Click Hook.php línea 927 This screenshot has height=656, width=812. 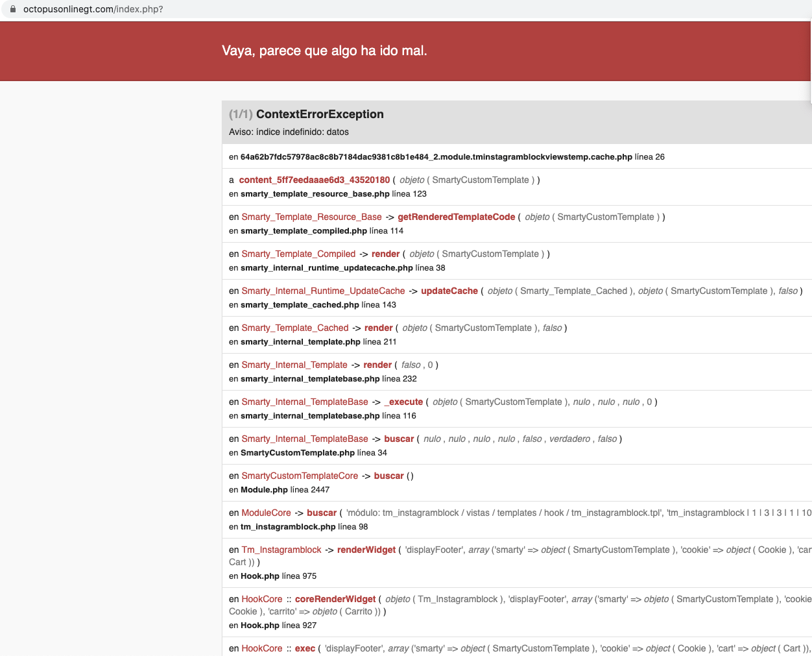272,625
